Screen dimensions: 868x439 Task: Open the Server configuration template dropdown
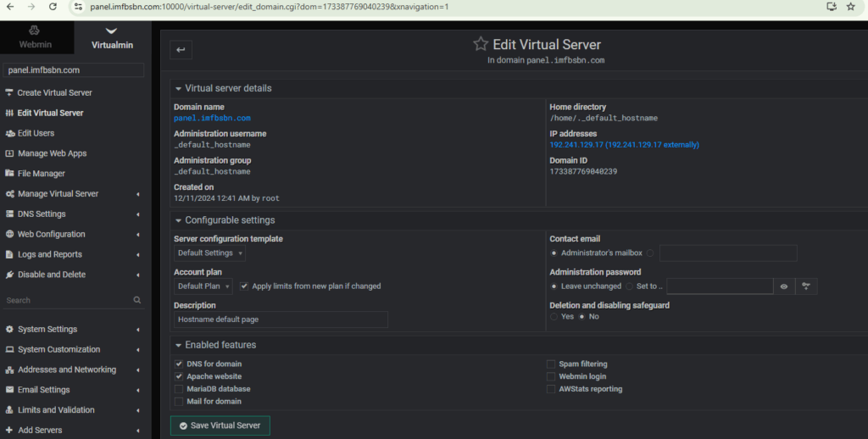[210, 253]
